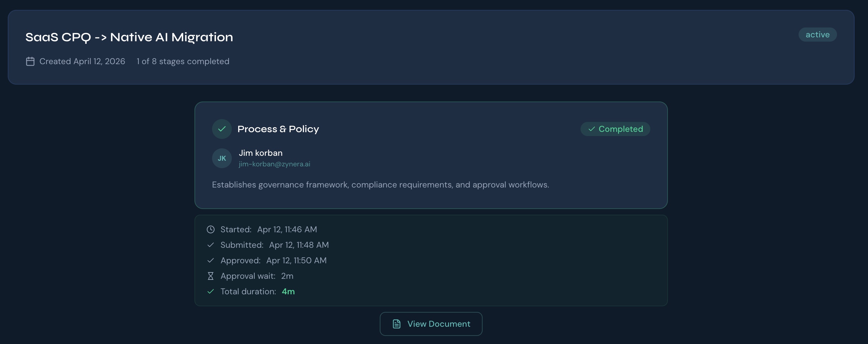The image size is (868, 344).
Task: Click the 1 of 8 stages completed text
Action: [183, 61]
